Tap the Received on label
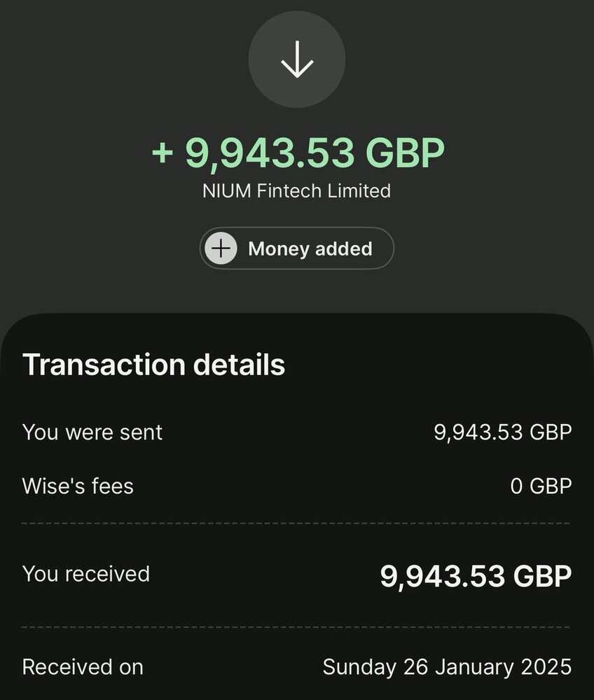This screenshot has width=594, height=700. 83,666
